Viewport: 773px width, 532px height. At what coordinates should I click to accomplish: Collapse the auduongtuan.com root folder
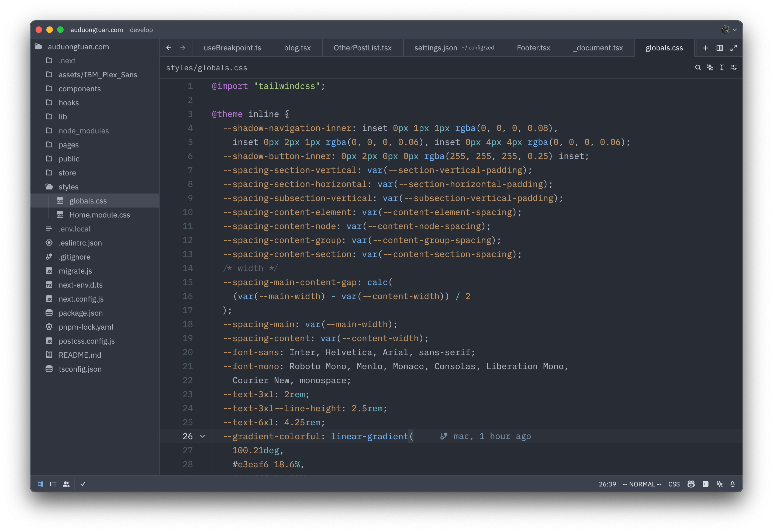(95, 47)
